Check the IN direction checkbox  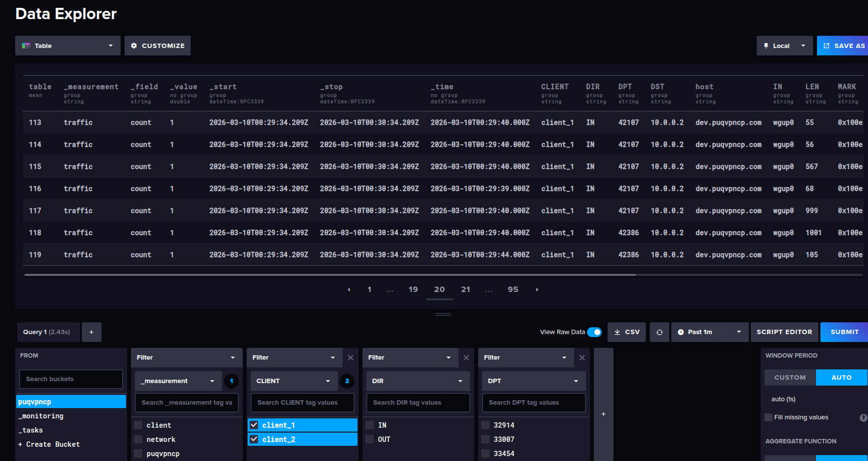370,425
